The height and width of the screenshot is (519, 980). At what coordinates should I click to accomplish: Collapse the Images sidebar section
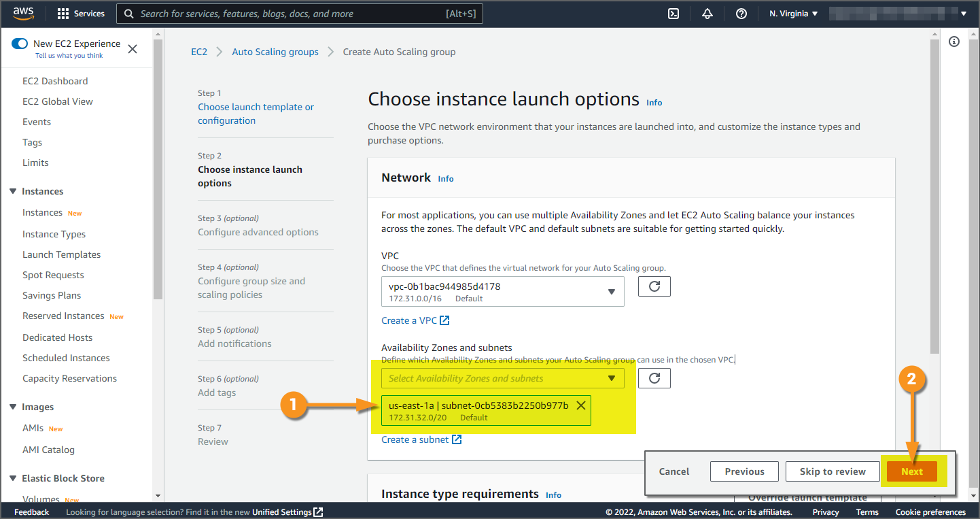click(x=13, y=407)
